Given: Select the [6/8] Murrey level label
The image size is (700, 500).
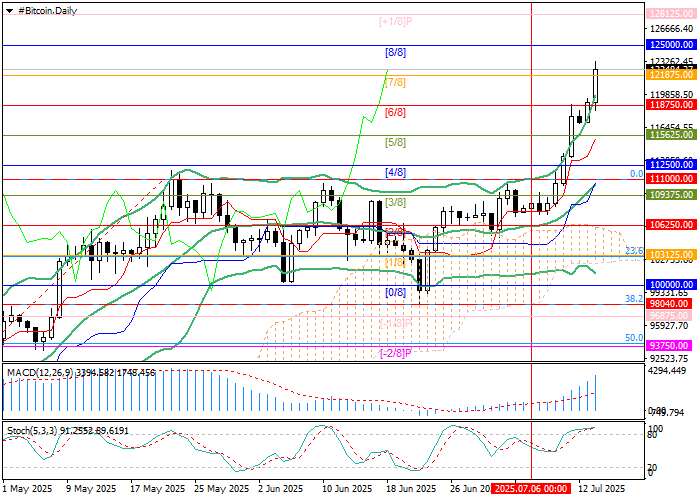Looking at the screenshot, I should point(396,113).
